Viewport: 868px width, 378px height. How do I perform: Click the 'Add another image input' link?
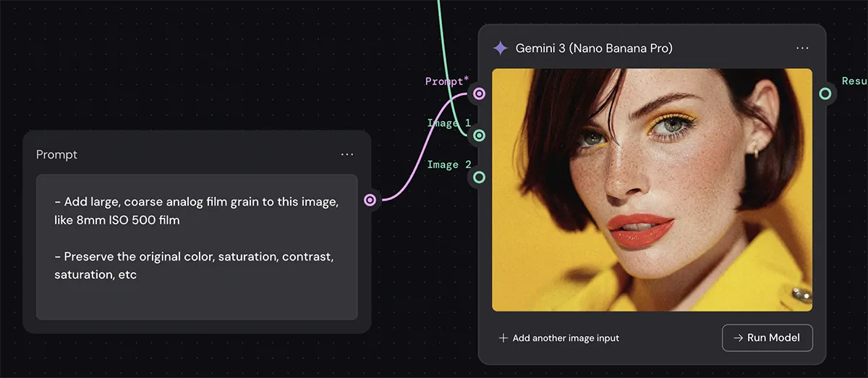tap(565, 338)
